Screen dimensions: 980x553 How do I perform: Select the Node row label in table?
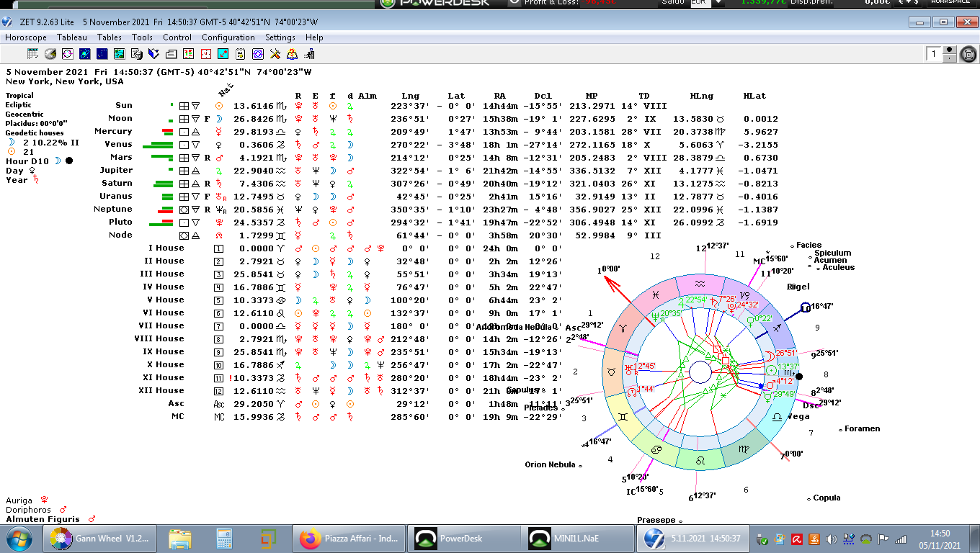click(120, 235)
